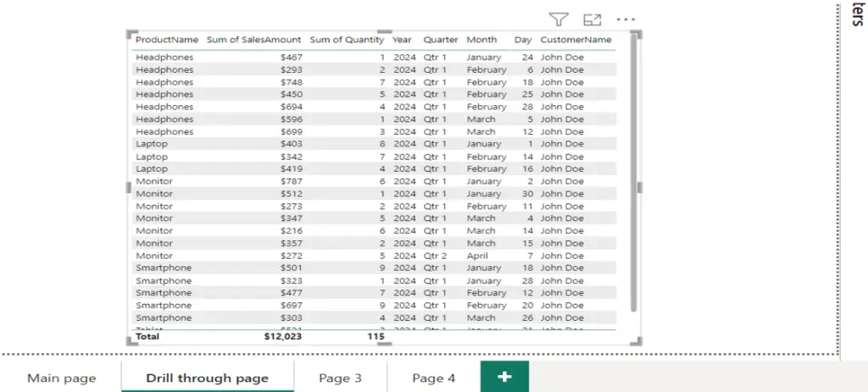Image resolution: width=868 pixels, height=392 pixels.
Task: Click the table's vertical scrollbar
Action: tap(633, 173)
